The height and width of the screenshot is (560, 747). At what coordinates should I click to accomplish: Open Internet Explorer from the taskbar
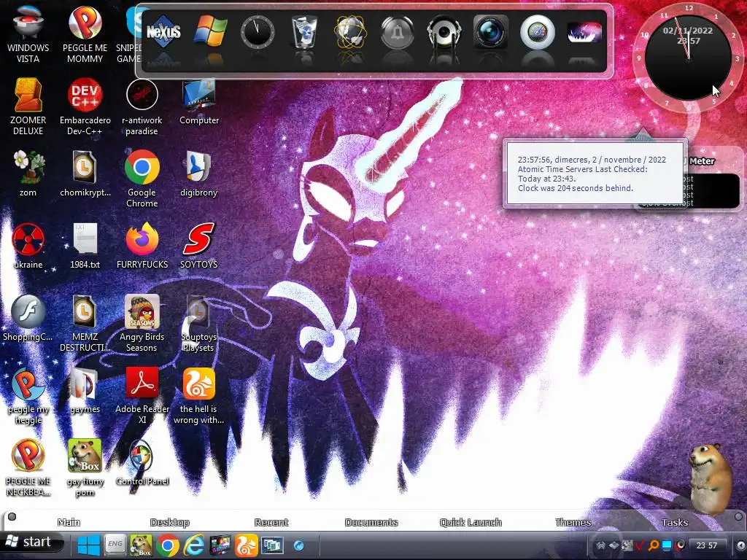194,545
